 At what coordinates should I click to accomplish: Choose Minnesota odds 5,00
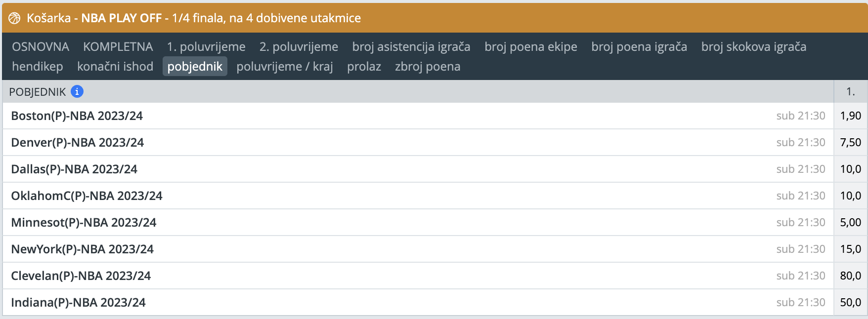[850, 223]
